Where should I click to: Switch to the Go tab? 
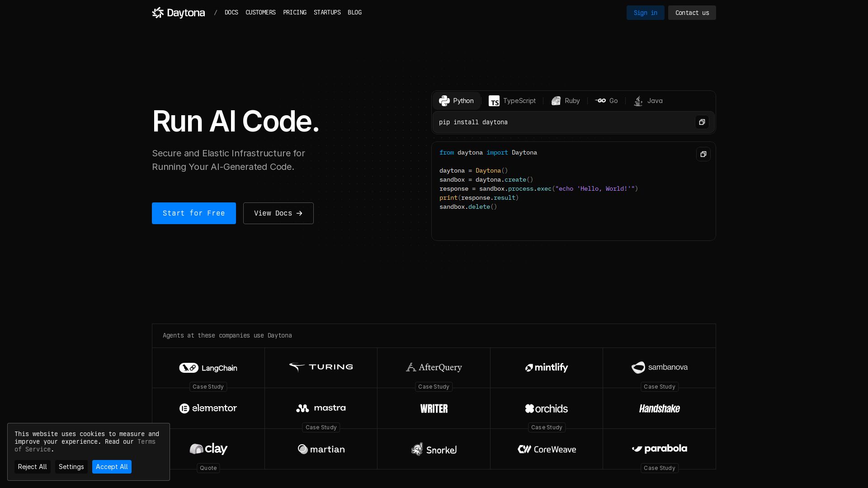point(606,101)
